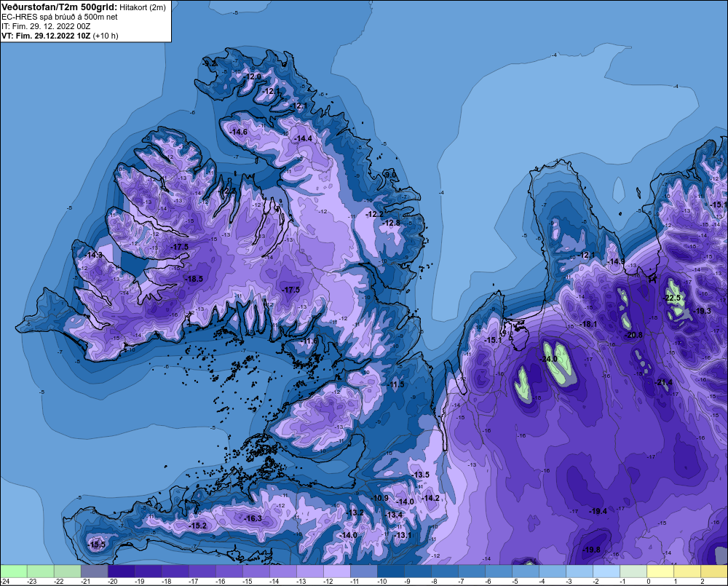Click the -11.6 temperature value
The image size is (728, 586).
309,341
